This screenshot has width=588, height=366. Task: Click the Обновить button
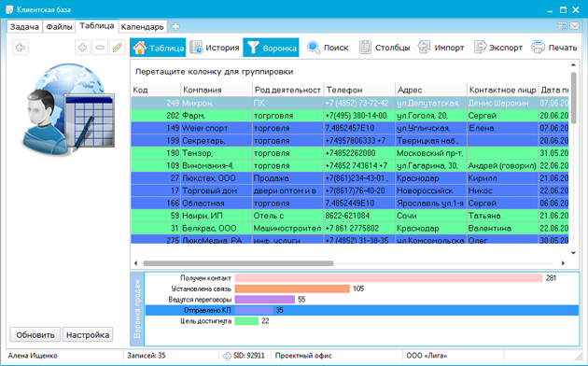pos(35,335)
